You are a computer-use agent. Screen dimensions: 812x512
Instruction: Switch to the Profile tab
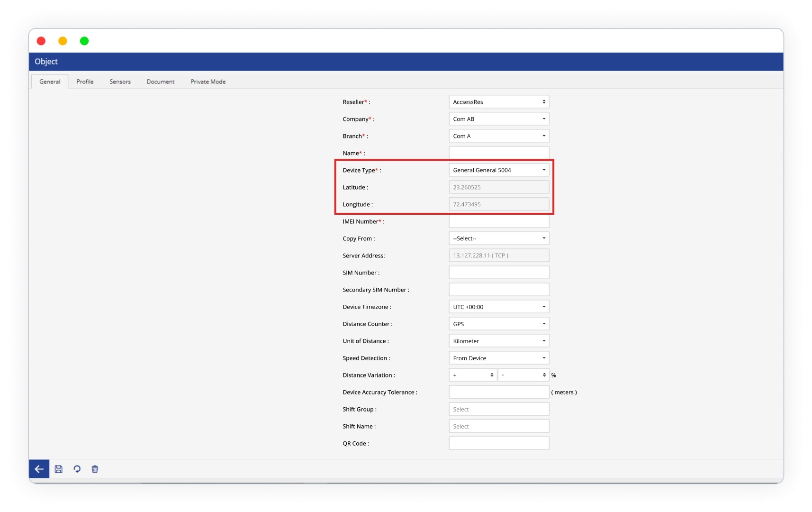click(85, 82)
